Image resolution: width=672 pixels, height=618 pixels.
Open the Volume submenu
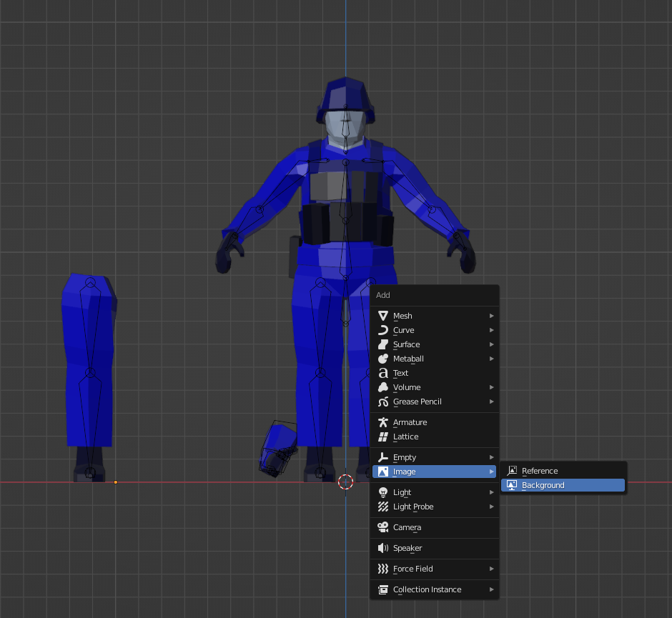point(407,387)
